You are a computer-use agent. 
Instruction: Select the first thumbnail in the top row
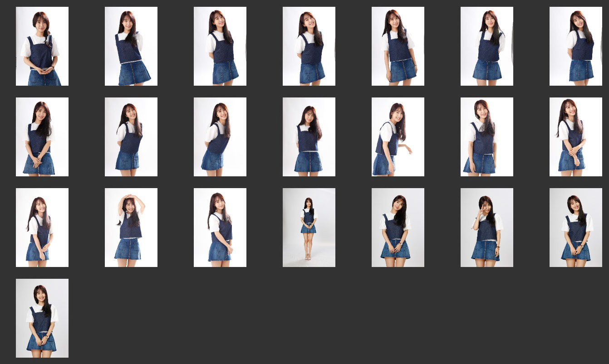[x=42, y=46]
